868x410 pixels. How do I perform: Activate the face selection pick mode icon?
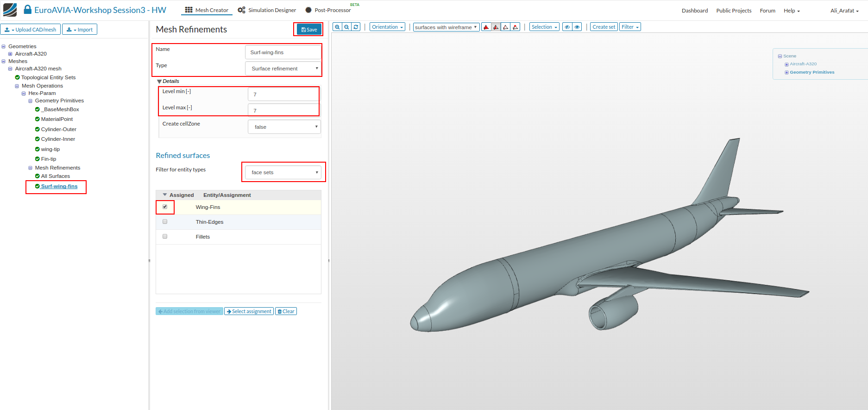496,27
